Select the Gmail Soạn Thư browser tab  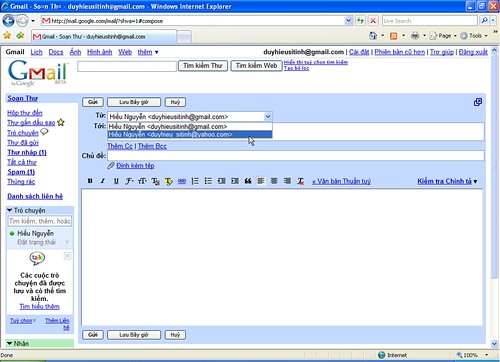pyautogui.click(x=104, y=36)
